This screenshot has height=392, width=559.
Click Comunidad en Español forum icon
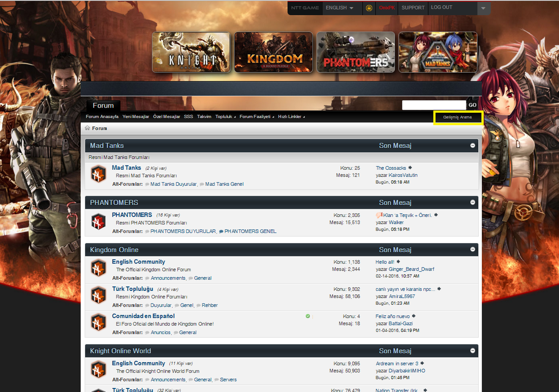[x=99, y=322]
